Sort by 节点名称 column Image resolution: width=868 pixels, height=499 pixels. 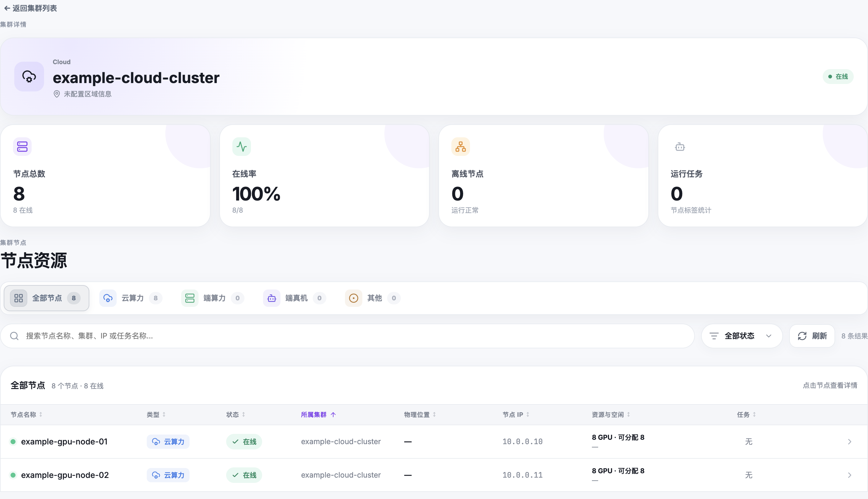point(26,415)
